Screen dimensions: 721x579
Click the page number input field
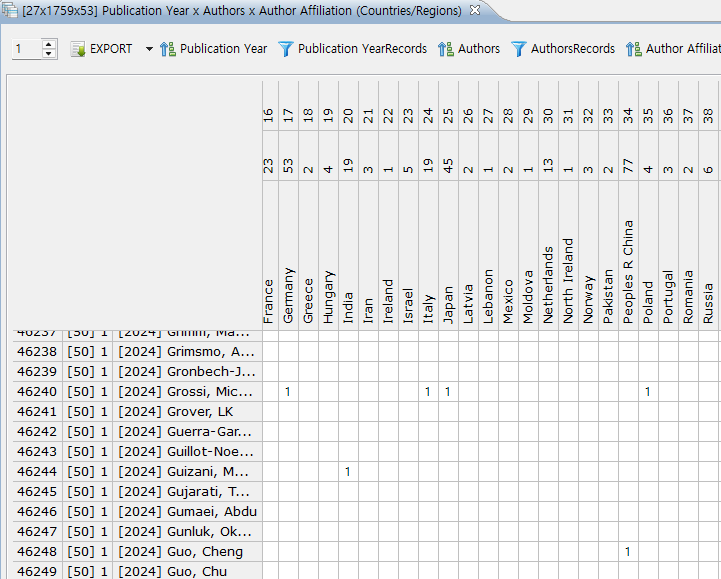(x=26, y=49)
